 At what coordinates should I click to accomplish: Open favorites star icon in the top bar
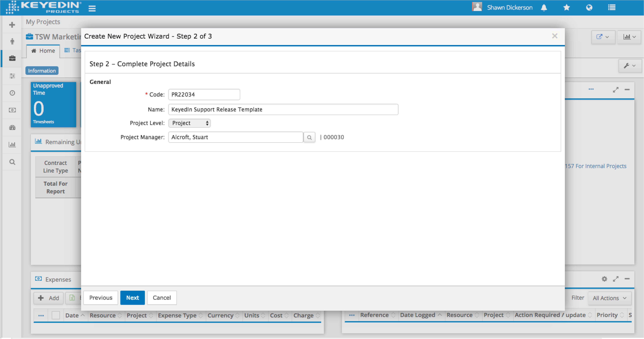567,8
